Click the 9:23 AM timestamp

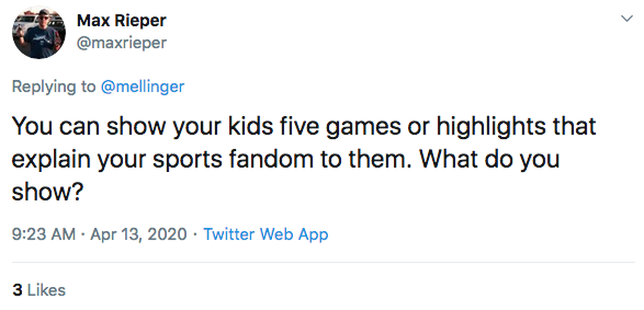tap(43, 234)
